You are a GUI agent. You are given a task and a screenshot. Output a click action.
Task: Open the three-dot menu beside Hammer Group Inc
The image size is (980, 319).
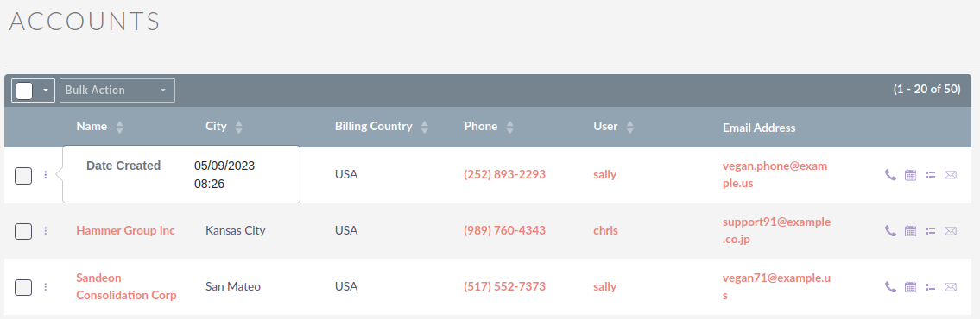click(46, 231)
